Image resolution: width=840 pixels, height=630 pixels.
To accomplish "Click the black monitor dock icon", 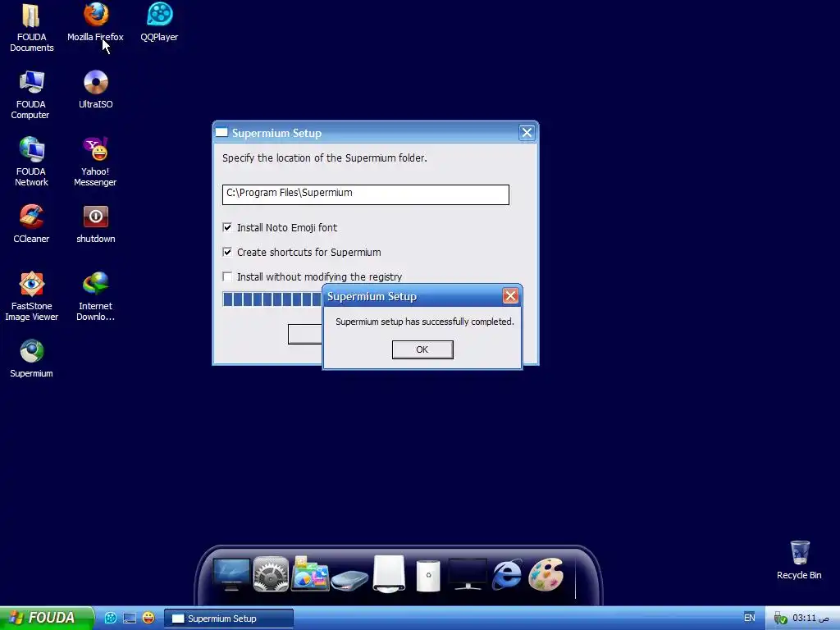I will pos(467,574).
